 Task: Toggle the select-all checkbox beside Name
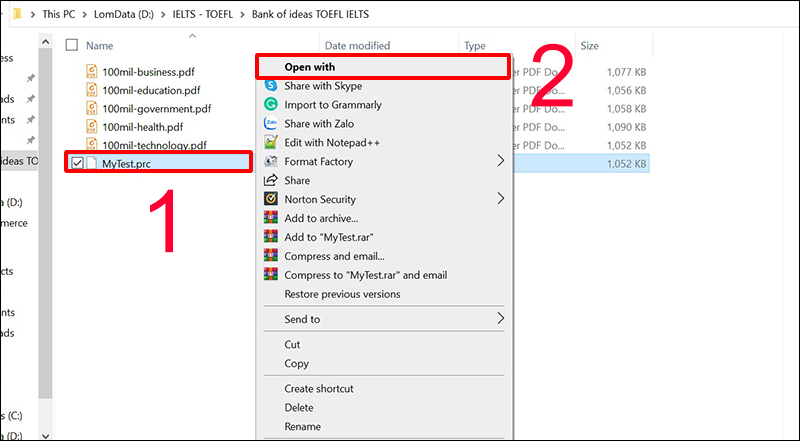(x=72, y=45)
